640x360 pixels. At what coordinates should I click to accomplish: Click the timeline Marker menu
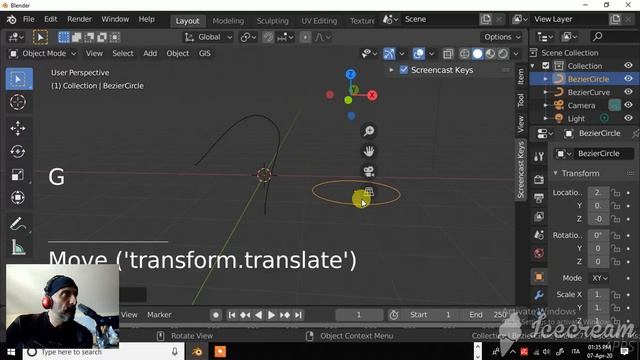pyautogui.click(x=159, y=315)
